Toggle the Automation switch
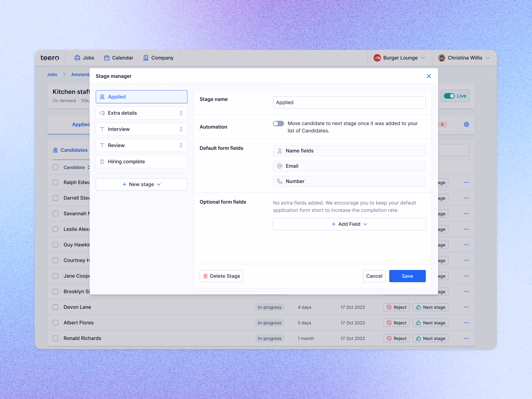Image resolution: width=532 pixels, height=399 pixels. point(278,124)
